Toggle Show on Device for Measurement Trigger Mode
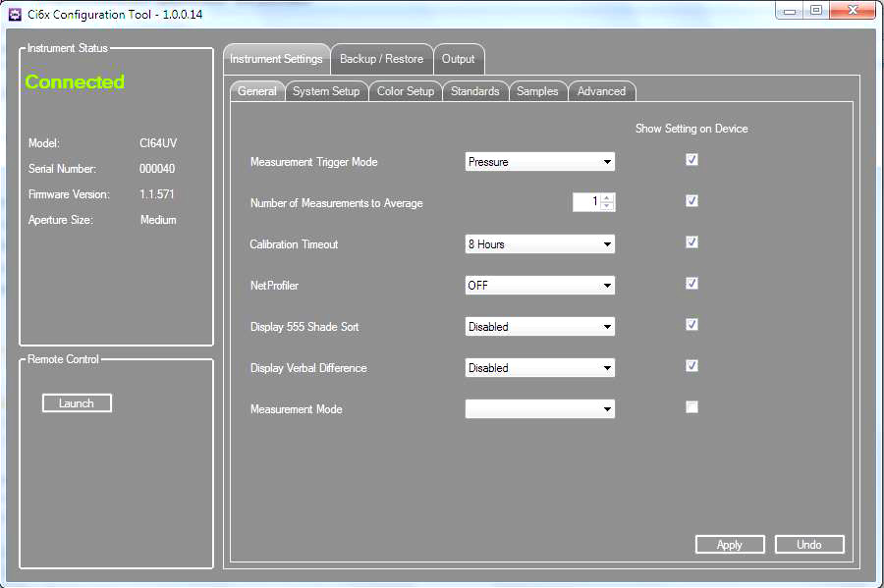Image resolution: width=884 pixels, height=588 pixels. pyautogui.click(x=691, y=160)
